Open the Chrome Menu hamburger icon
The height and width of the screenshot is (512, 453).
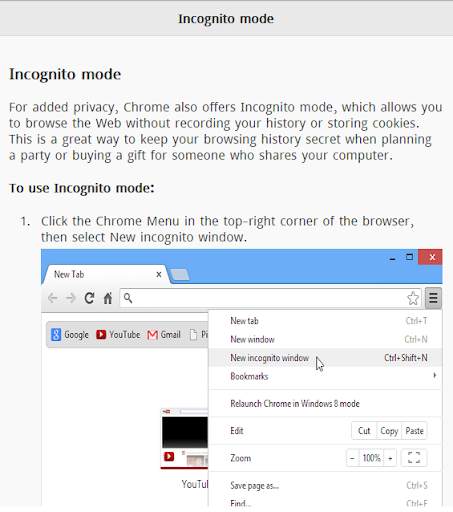tap(433, 298)
